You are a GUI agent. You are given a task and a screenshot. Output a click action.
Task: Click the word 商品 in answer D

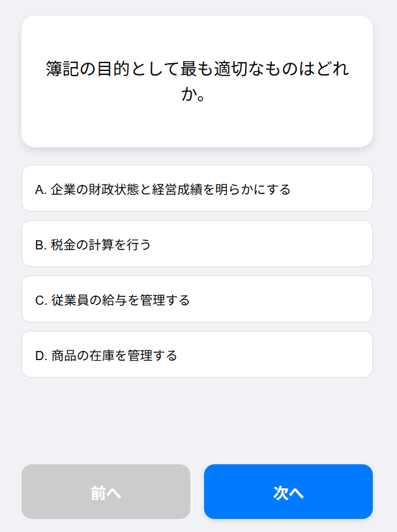(65, 356)
